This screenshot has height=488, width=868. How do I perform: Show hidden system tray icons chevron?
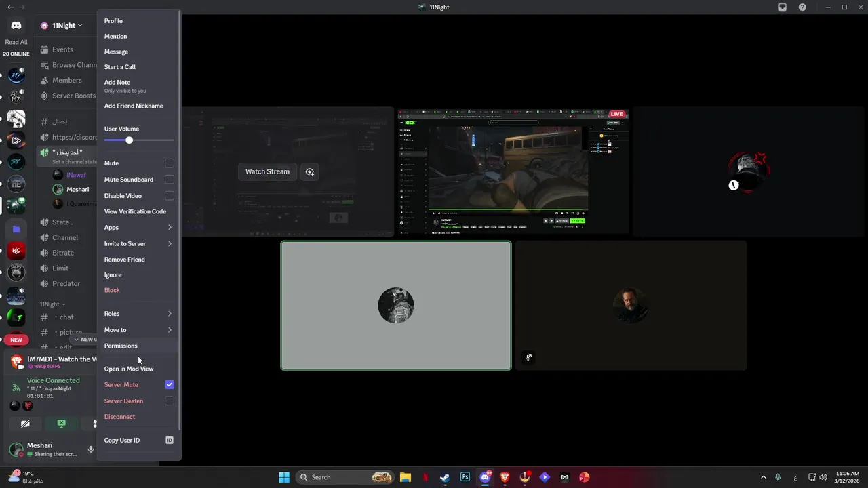pos(763,477)
